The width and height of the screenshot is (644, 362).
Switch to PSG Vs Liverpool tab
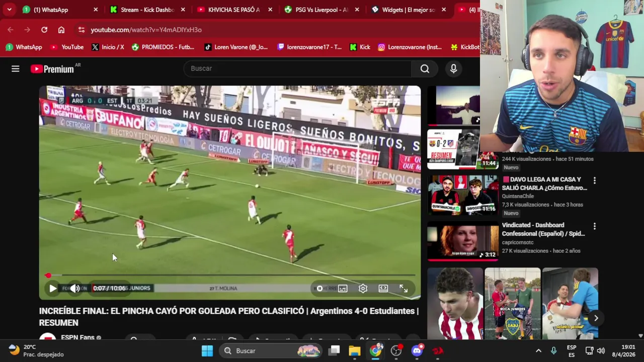(x=321, y=10)
